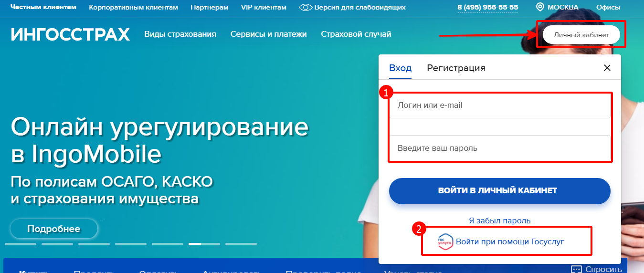
Task: Click the Я забыл пароль link
Action: [x=500, y=221]
